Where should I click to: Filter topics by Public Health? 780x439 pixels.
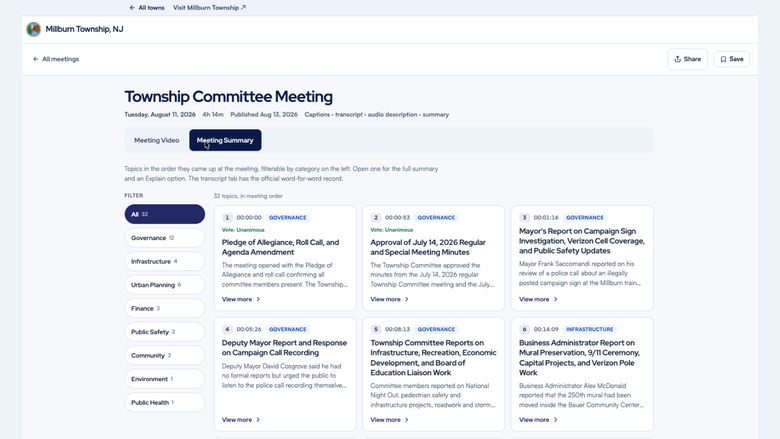[165, 402]
